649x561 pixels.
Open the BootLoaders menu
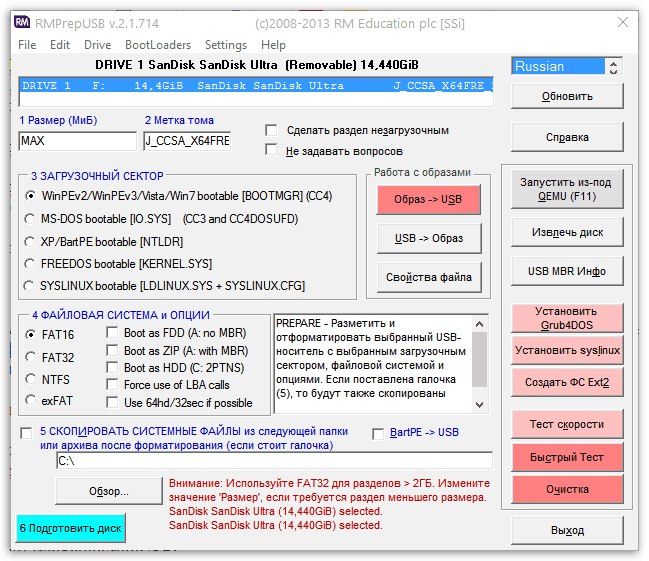pos(158,45)
